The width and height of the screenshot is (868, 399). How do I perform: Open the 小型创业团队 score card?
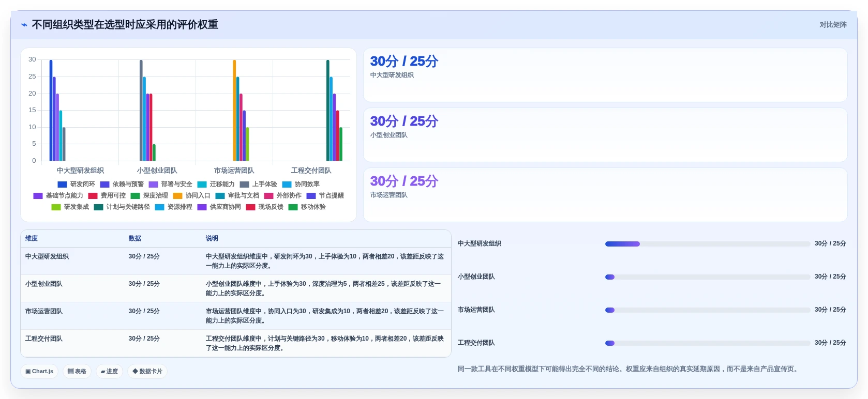coord(605,135)
